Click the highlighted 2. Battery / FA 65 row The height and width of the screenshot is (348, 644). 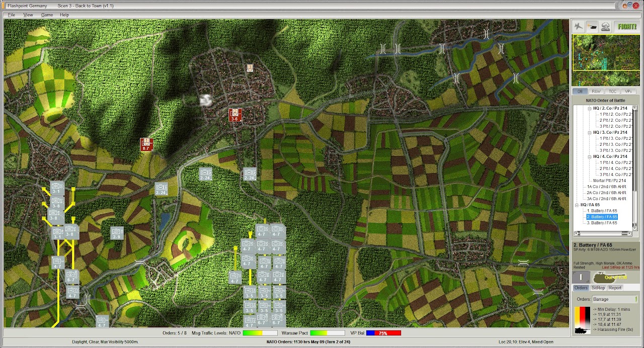coord(602,217)
